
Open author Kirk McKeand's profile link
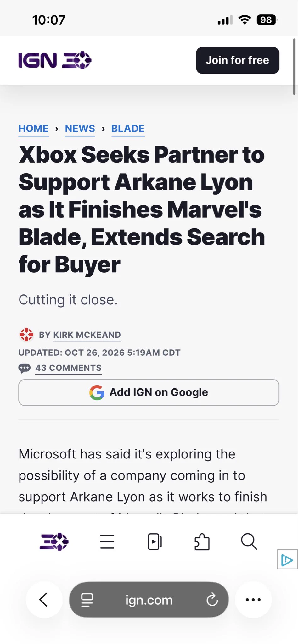[87, 335]
